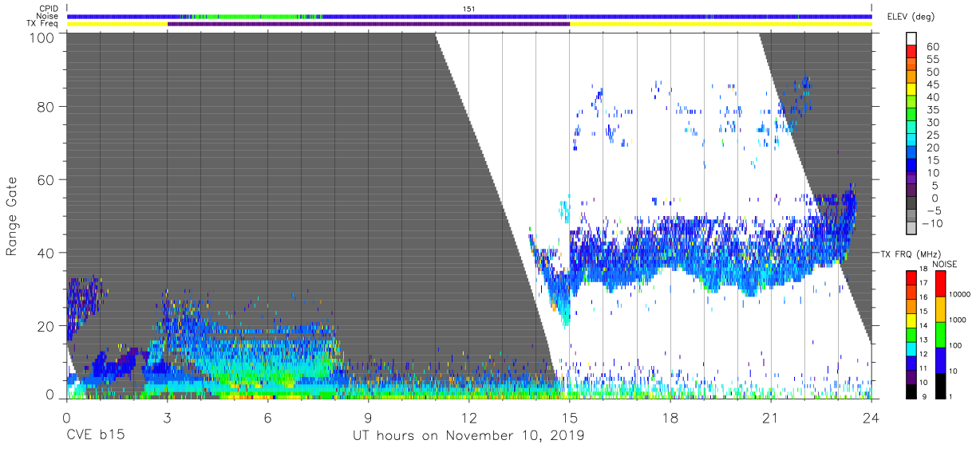The width and height of the screenshot is (980, 452).
Task: Click the 21 tick on UT hours axis
Action: point(771,417)
